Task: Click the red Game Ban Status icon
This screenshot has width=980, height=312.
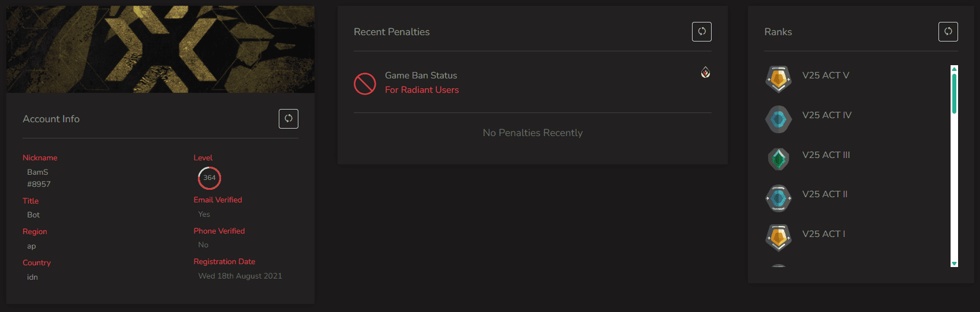Action: [x=365, y=84]
